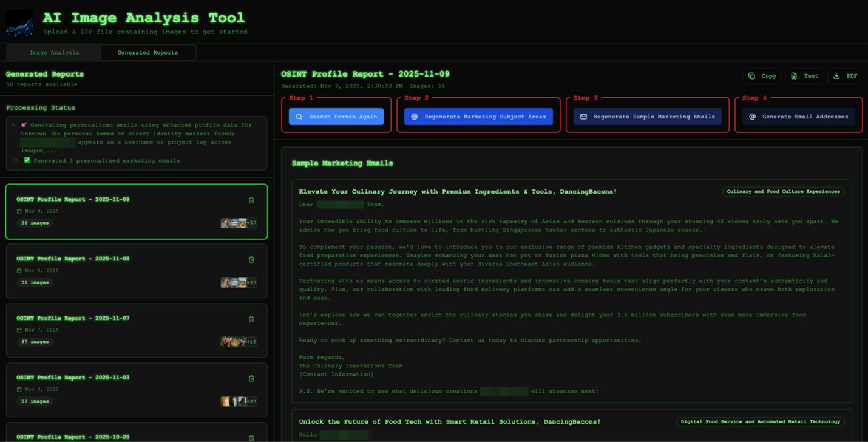Screen dimensions: 868x442
Task: Delete the 2025-11-07 OSINT report
Action: click(x=251, y=319)
